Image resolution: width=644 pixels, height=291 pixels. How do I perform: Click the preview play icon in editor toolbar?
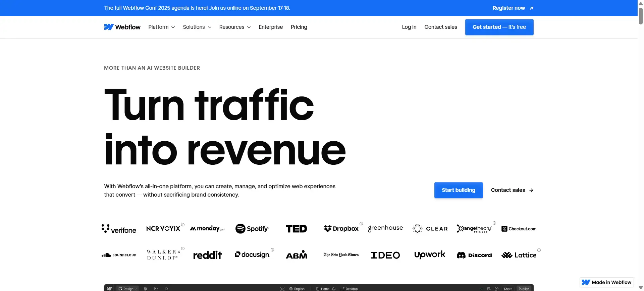(x=167, y=289)
